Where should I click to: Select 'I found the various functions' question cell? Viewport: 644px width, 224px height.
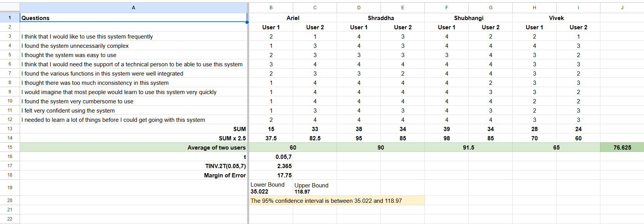(133, 73)
